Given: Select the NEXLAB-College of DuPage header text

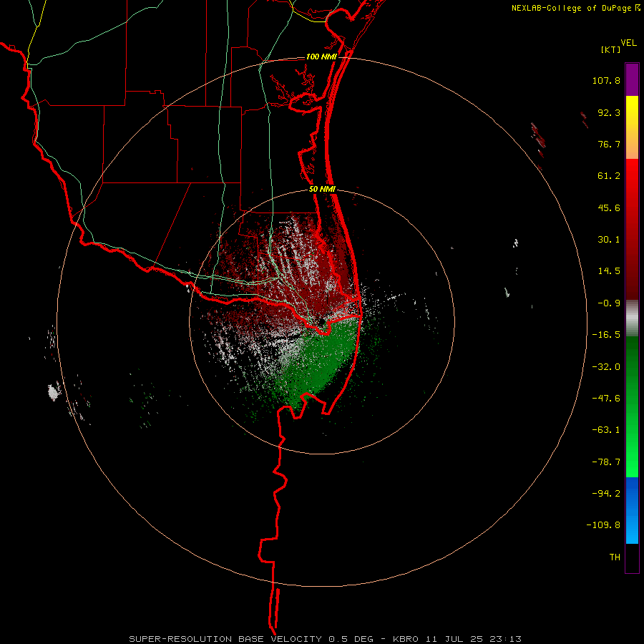Looking at the screenshot, I should [571, 8].
